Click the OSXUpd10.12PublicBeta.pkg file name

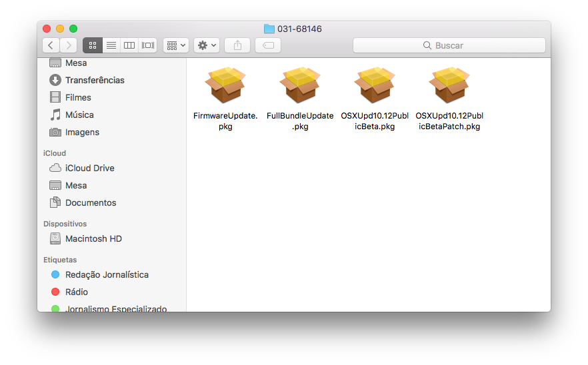click(375, 121)
